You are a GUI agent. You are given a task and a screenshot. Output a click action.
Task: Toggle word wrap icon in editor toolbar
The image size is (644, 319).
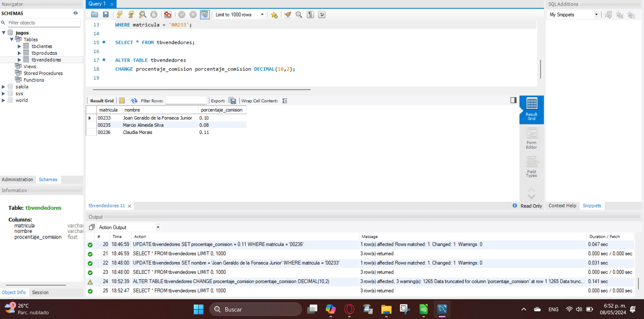(x=322, y=14)
